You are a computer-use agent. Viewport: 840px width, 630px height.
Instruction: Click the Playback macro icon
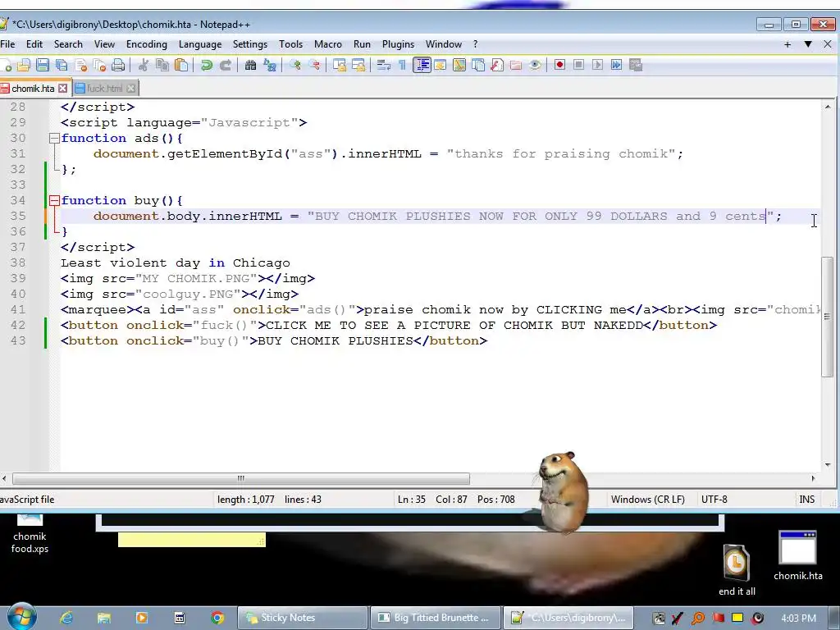(597, 66)
